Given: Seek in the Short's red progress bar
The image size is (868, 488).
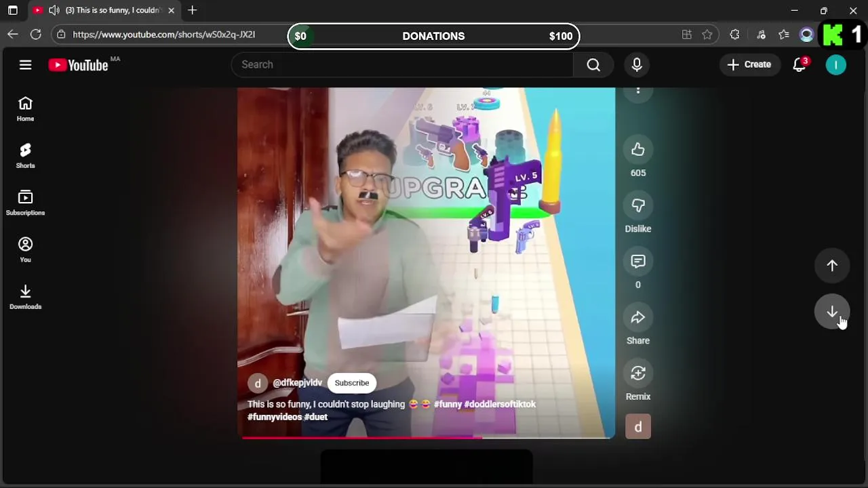Looking at the screenshot, I should [426, 438].
